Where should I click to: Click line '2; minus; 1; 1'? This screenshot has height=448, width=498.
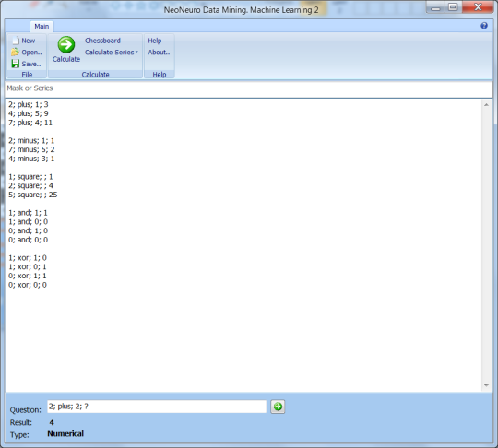(x=31, y=141)
